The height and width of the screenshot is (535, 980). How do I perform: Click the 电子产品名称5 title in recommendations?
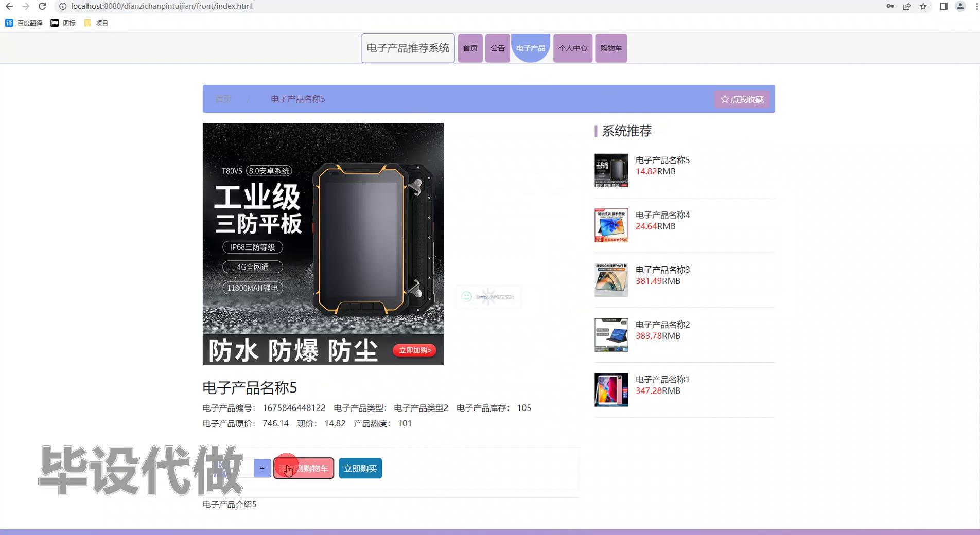(662, 160)
